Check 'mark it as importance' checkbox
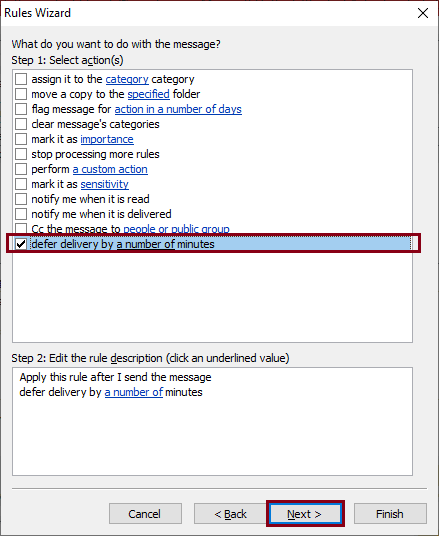 [21, 139]
